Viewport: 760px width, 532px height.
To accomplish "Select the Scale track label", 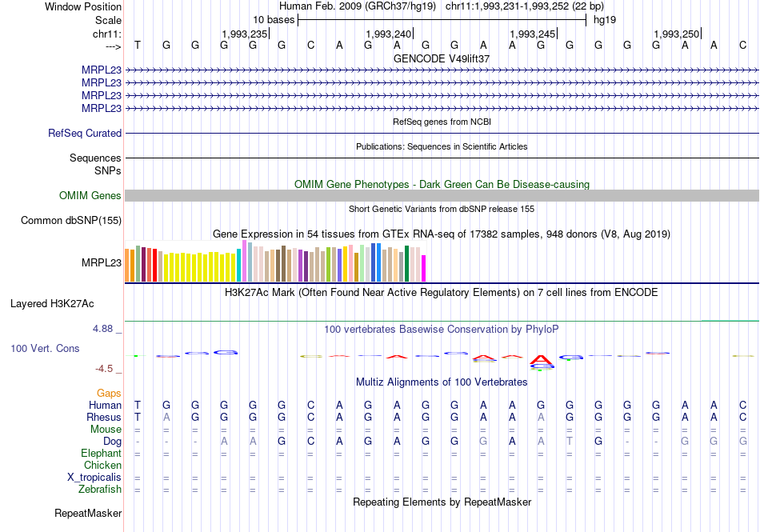I will (108, 20).
